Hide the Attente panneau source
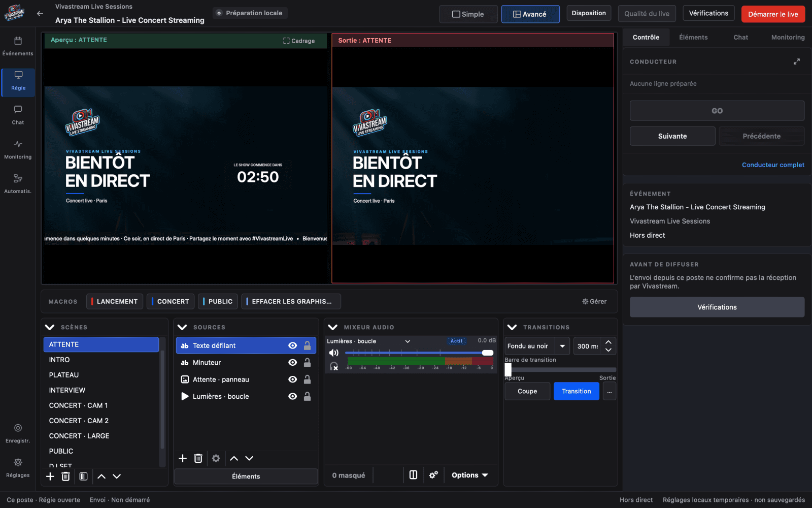The image size is (812, 508). click(x=292, y=379)
